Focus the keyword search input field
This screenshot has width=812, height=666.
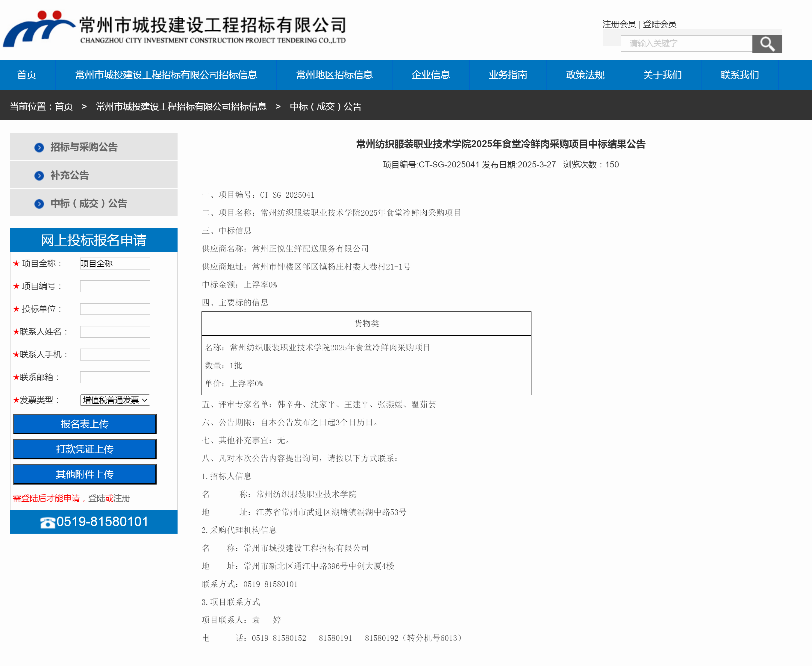pos(686,44)
